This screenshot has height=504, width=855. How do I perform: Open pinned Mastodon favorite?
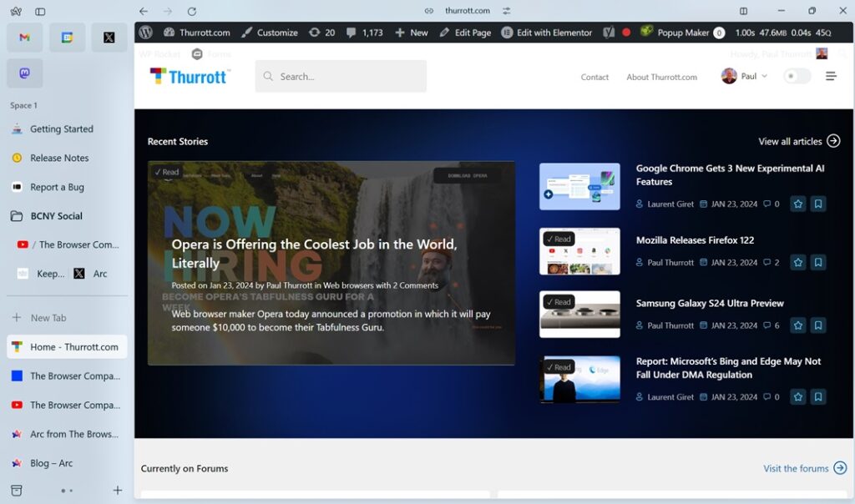[x=24, y=73]
